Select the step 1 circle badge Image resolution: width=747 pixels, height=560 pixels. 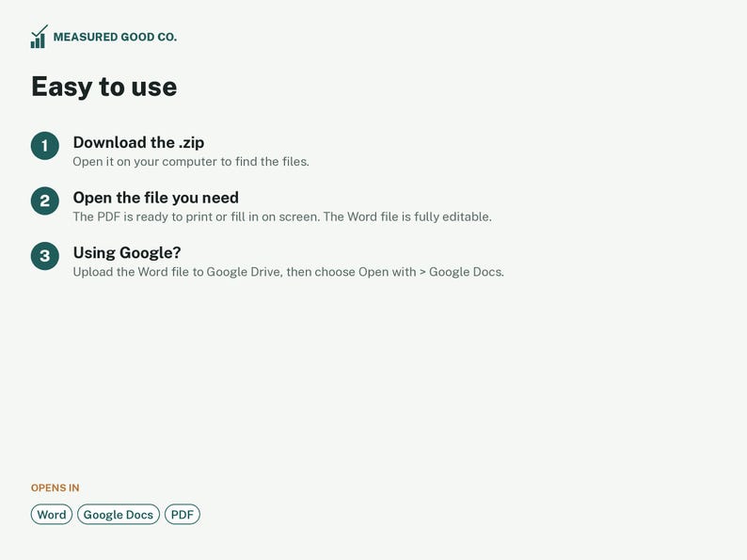coord(45,146)
